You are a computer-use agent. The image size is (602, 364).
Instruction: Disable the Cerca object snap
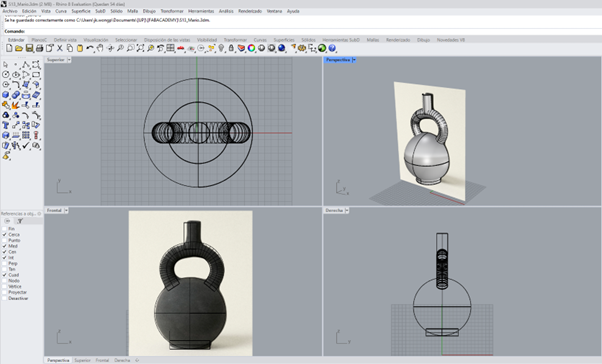click(5, 235)
